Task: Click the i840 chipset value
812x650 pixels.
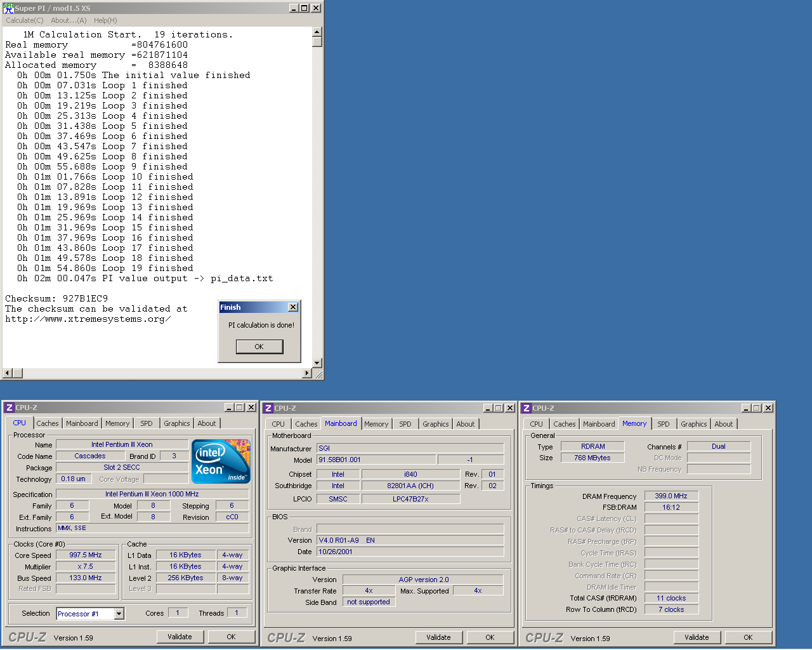Action: tap(410, 474)
